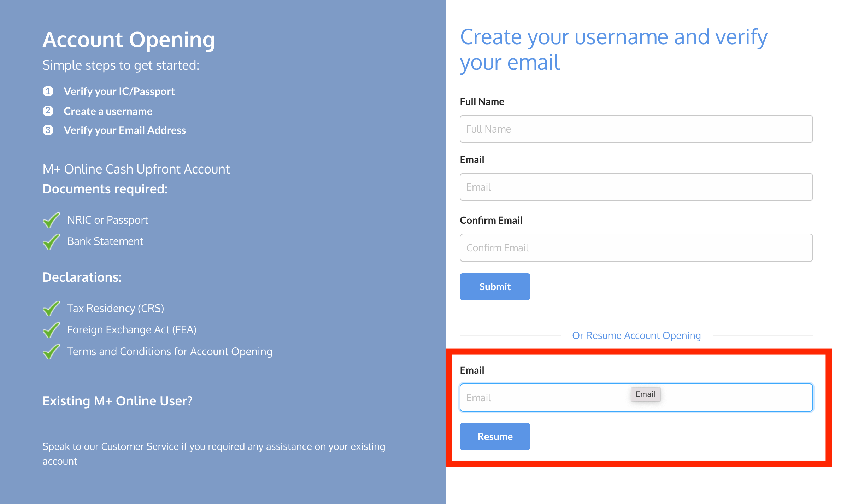Viewport: 852px width, 504px height.
Task: Click the Full Name input field
Action: (636, 129)
